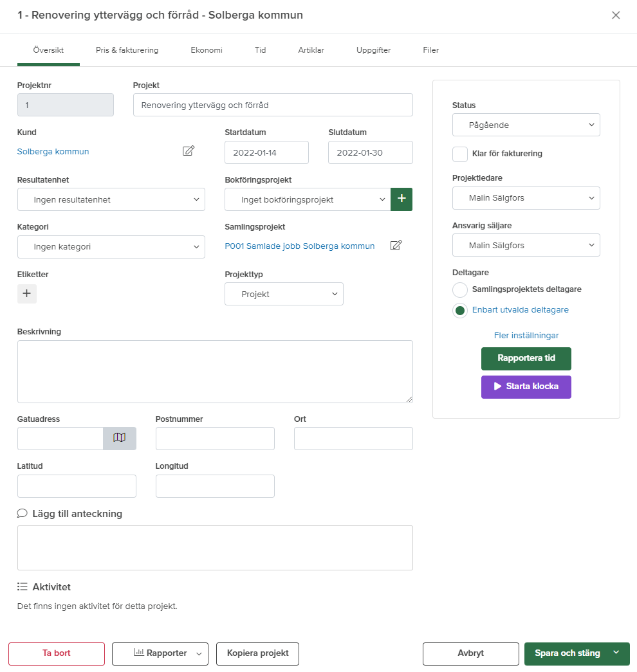637x672 pixels.
Task: Go to the Ekonomi tab
Action: 207,50
